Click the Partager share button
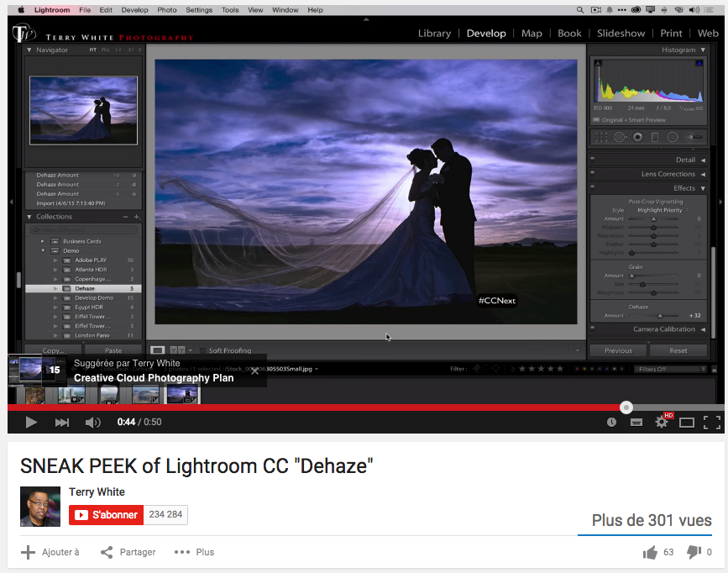Screen dimensions: 728x573 [128, 552]
